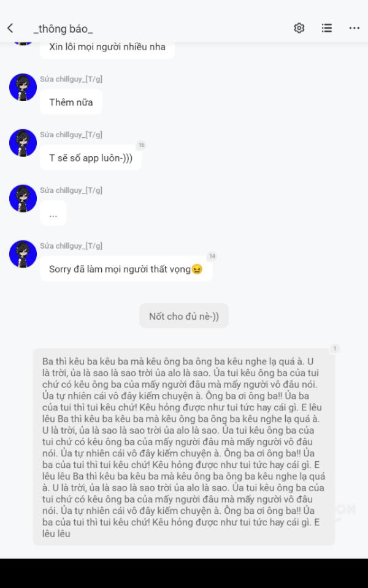
Task: Tap the username above "Thêm nữa"
Action: (x=71, y=79)
